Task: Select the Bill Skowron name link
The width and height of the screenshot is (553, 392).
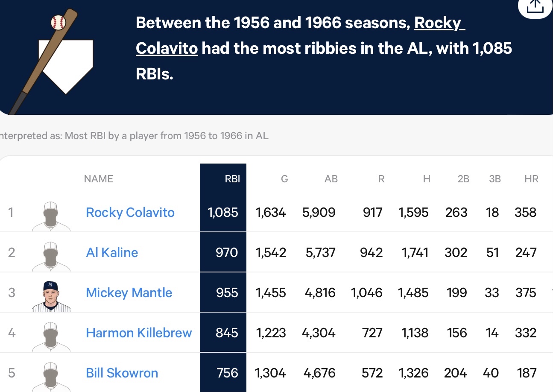Action: pyautogui.click(x=122, y=373)
